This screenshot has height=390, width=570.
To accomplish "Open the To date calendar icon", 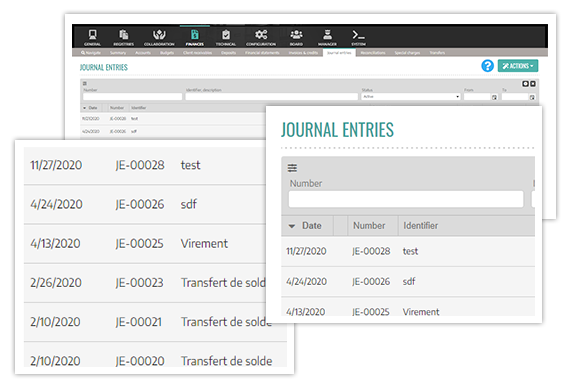I will [532, 97].
